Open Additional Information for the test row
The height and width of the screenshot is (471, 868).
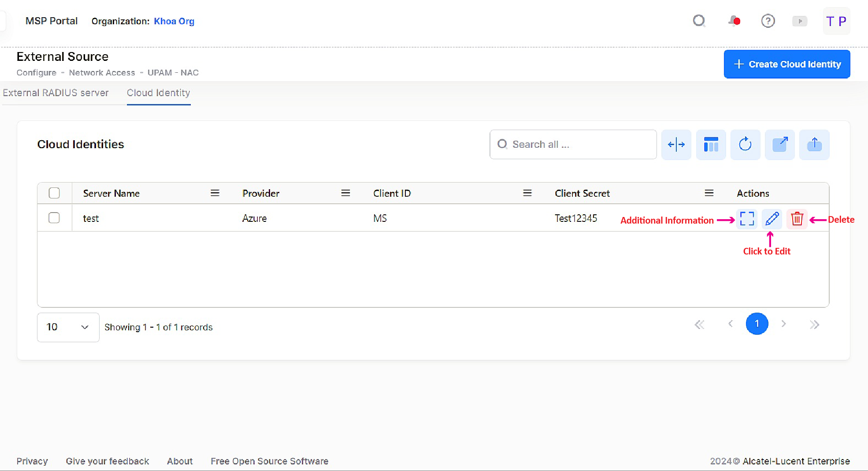click(x=746, y=219)
